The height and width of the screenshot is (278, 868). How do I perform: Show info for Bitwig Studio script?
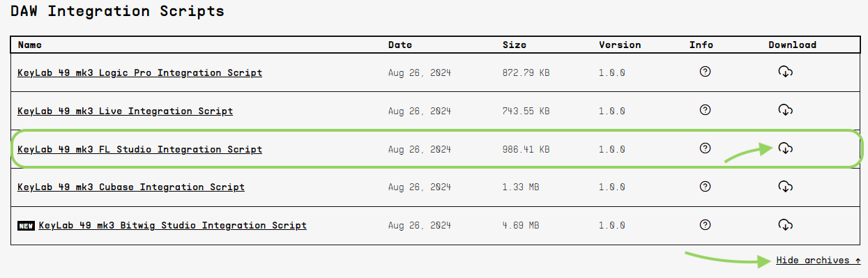(705, 224)
